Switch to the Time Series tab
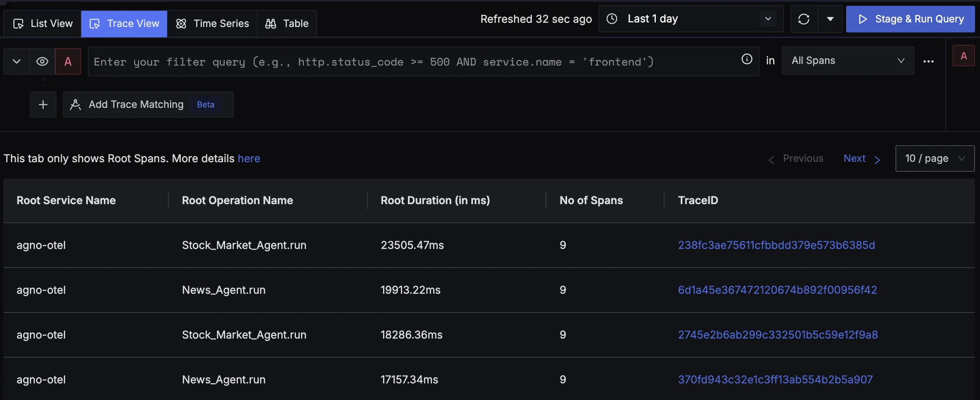 pos(212,24)
